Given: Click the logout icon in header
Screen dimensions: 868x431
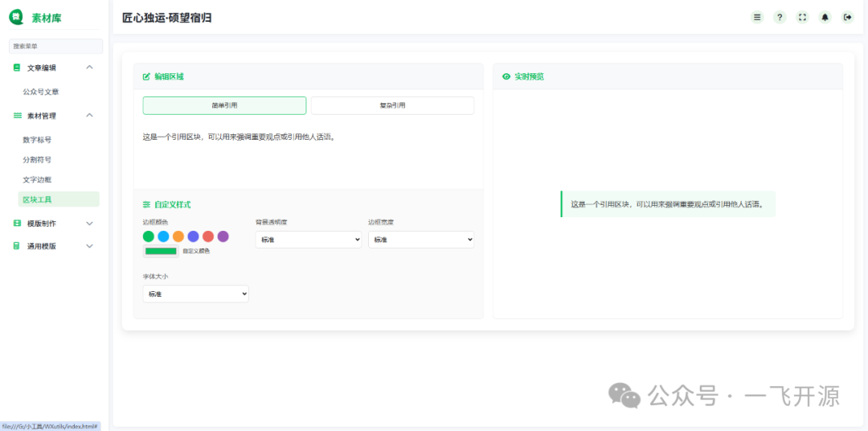Looking at the screenshot, I should point(847,18).
